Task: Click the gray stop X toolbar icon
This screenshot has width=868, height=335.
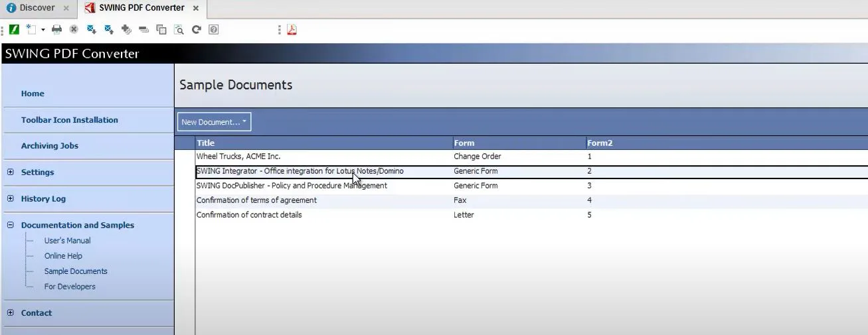Action: [74, 29]
